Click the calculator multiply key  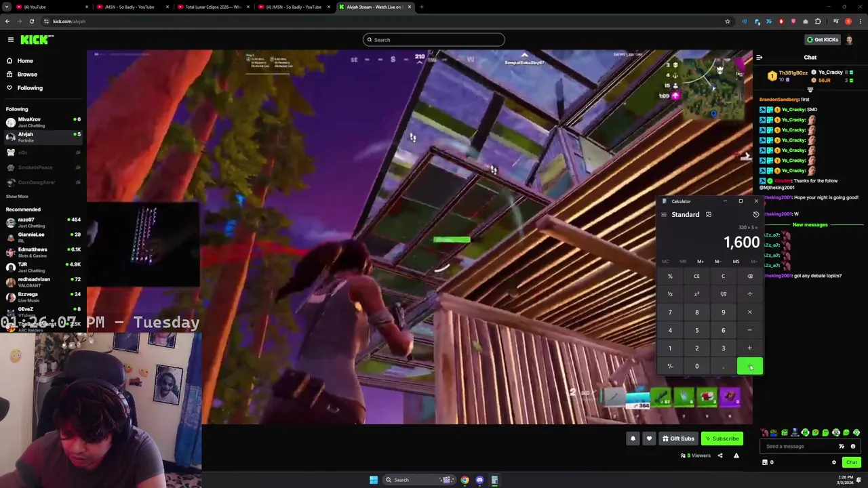(749, 312)
